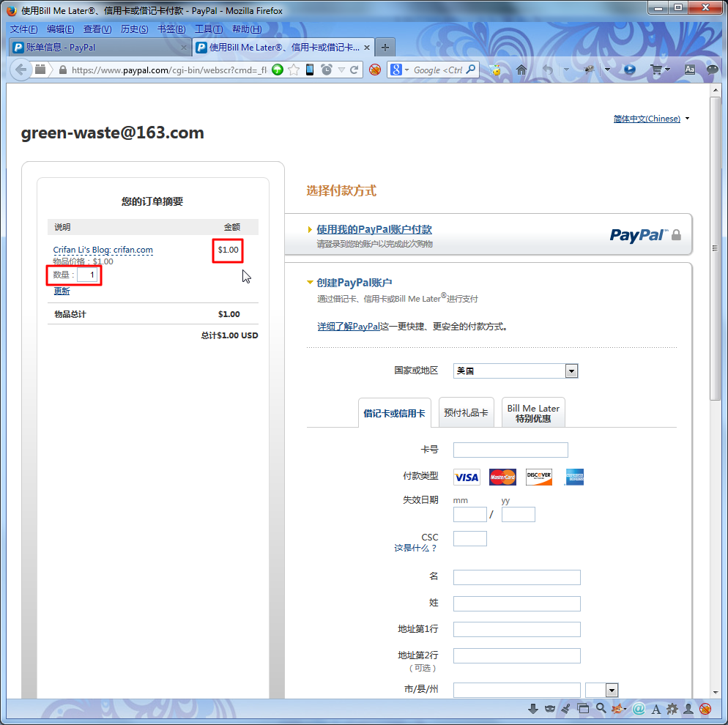Click the user silhouette icon in status bar
Viewport: 728px width, 725px height.
click(688, 709)
